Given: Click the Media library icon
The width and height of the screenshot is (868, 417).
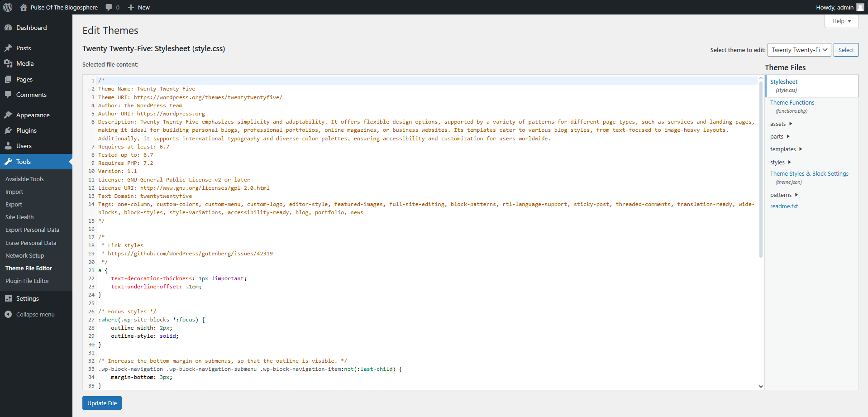Looking at the screenshot, I should coord(8,63).
